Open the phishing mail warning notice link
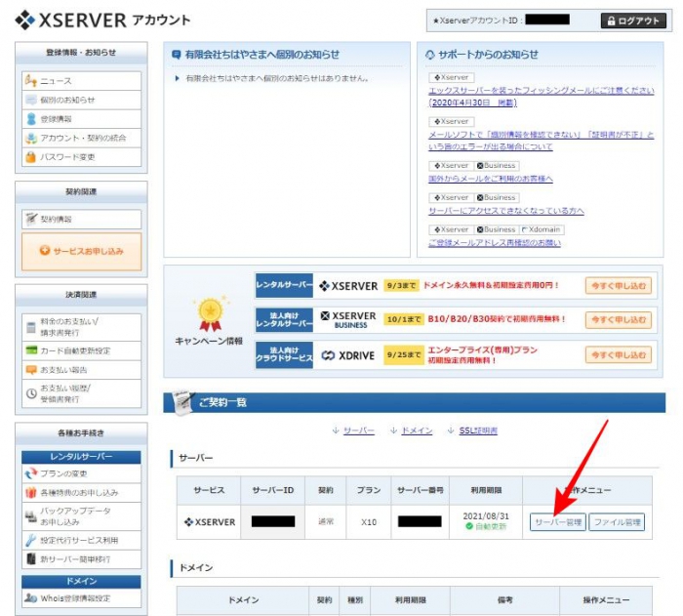683x616 pixels. [541, 97]
